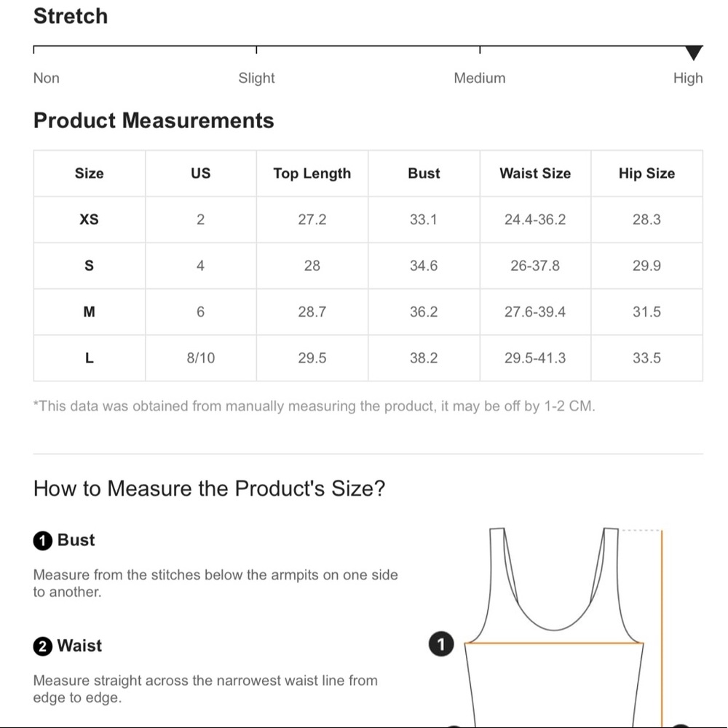Click the Bust column header
Image resolution: width=728 pixels, height=728 pixels.
(x=424, y=173)
